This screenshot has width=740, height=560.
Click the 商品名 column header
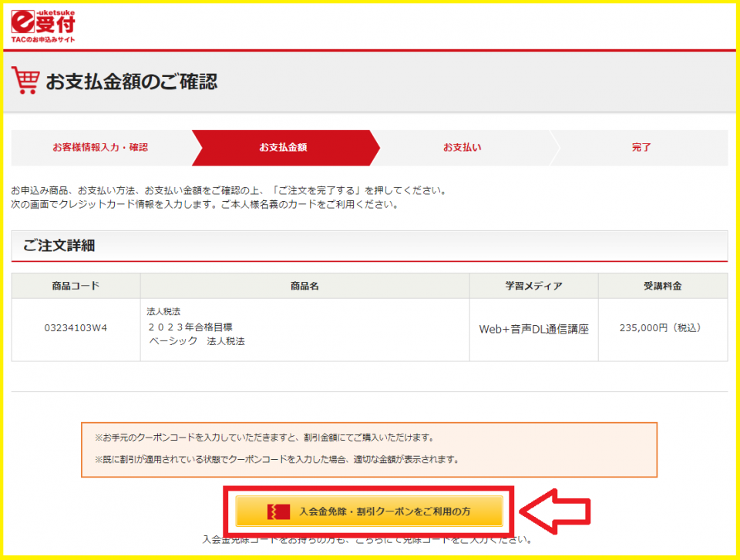click(304, 286)
